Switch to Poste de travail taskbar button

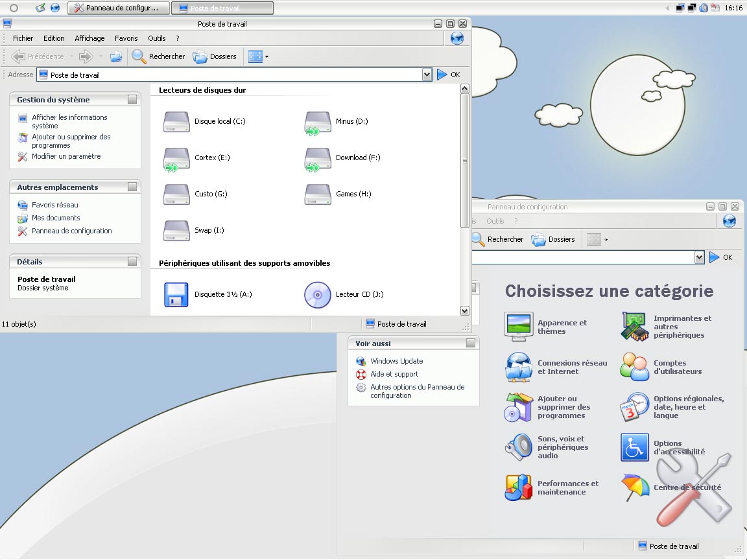[222, 8]
